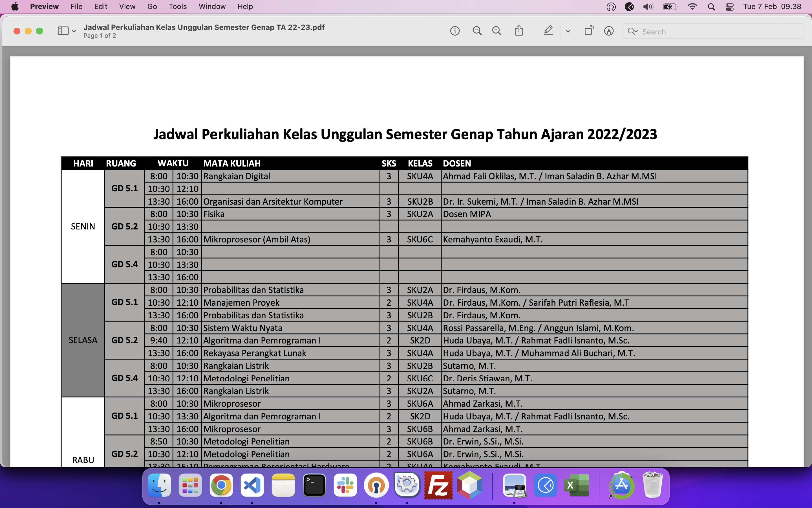Open the Preview app menu

[x=44, y=7]
